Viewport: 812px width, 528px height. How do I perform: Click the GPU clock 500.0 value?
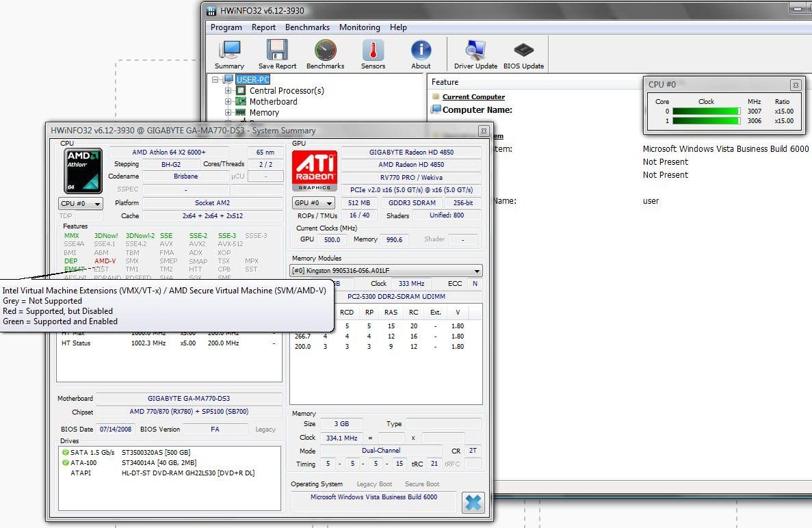(x=332, y=239)
